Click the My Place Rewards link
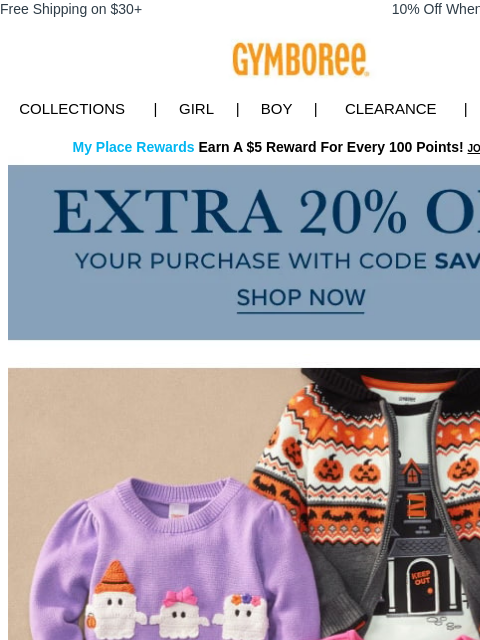 coord(133,147)
